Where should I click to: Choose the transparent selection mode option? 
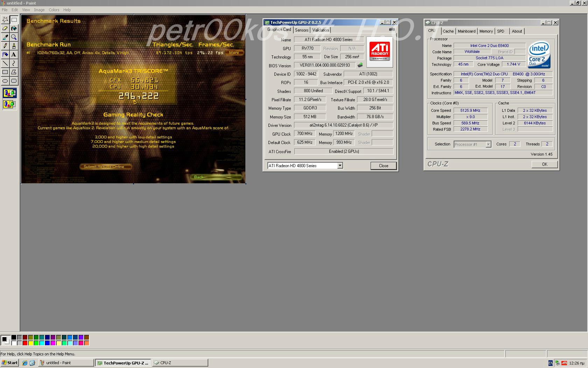coord(9,104)
